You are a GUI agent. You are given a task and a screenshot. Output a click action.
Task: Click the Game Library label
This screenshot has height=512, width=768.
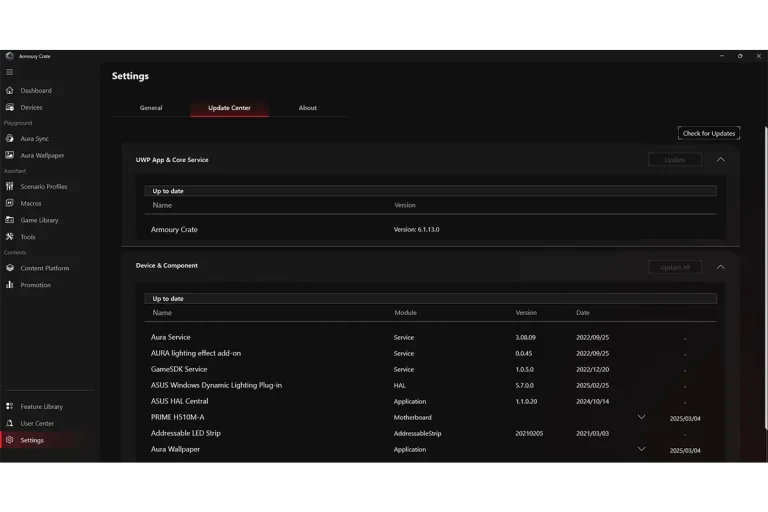(x=39, y=220)
